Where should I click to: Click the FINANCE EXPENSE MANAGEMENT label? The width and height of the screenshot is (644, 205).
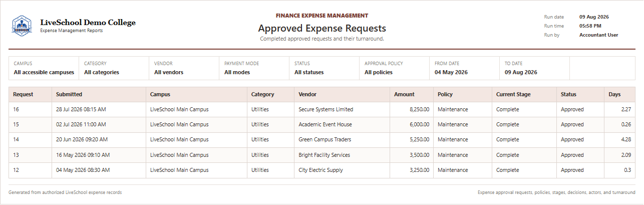[322, 16]
